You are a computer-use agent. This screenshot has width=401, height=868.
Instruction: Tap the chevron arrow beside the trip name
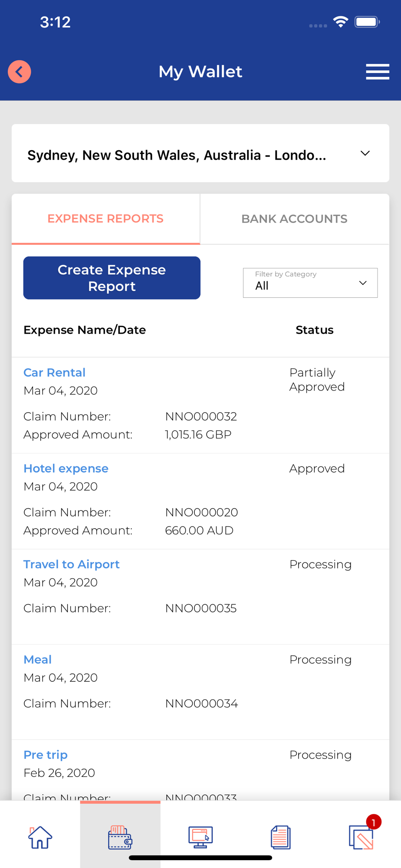365,154
